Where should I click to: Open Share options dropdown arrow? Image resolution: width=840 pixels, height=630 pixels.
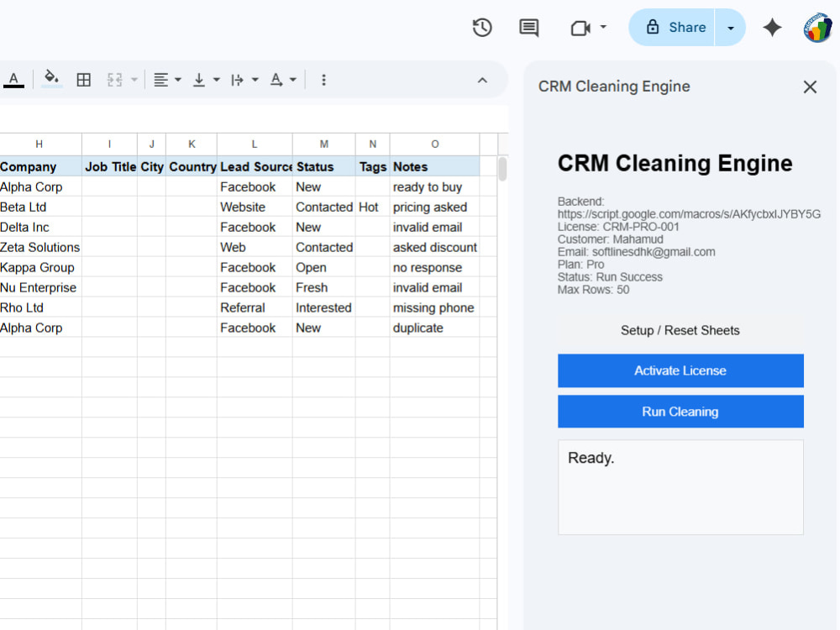pyautogui.click(x=730, y=28)
